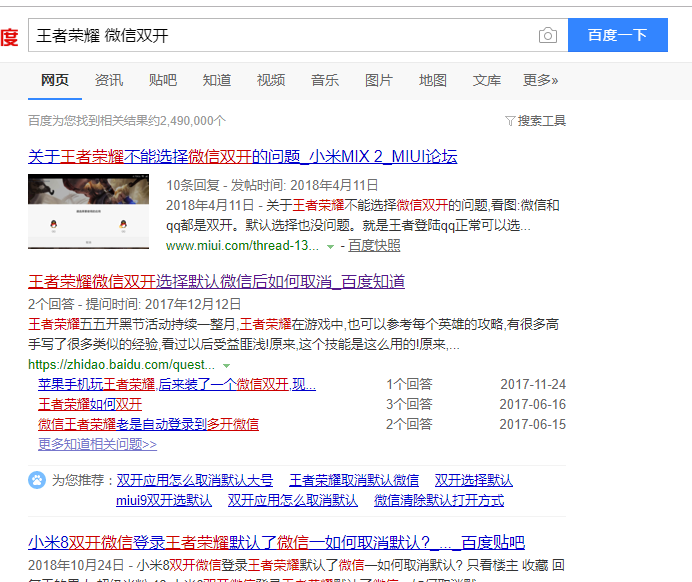The height and width of the screenshot is (582, 692).
Task: Open the 王者荣耀如何双开 sub-question
Action: 90,404
